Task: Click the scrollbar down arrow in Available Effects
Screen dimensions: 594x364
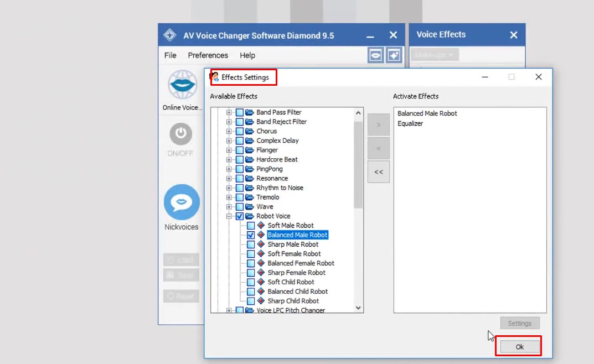Action: pos(358,308)
